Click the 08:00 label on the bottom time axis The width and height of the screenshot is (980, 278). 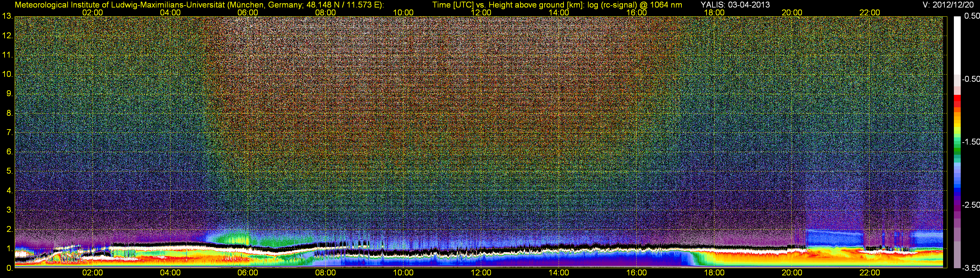[326, 273]
